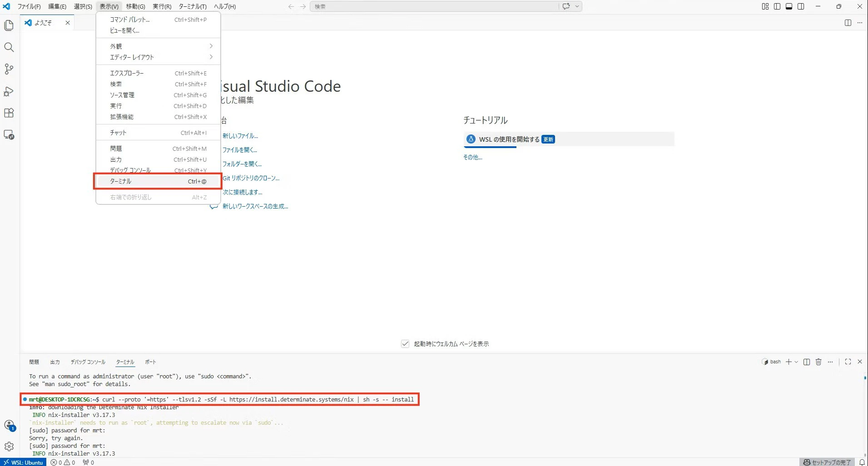This screenshot has width=868, height=466.
Task: Open the 編集(E) menu
Action: (x=57, y=6)
